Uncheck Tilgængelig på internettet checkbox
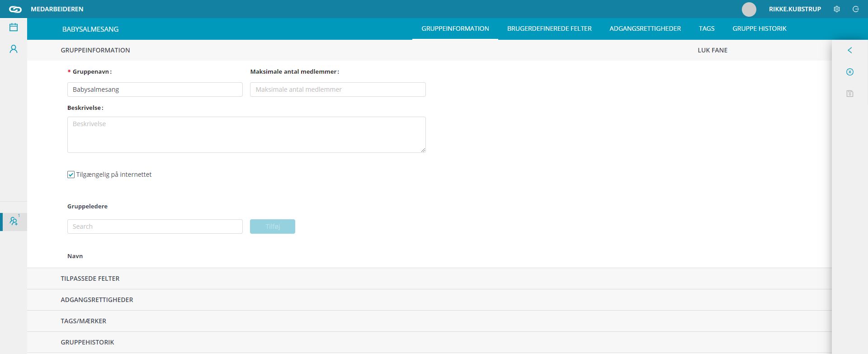 [x=71, y=175]
